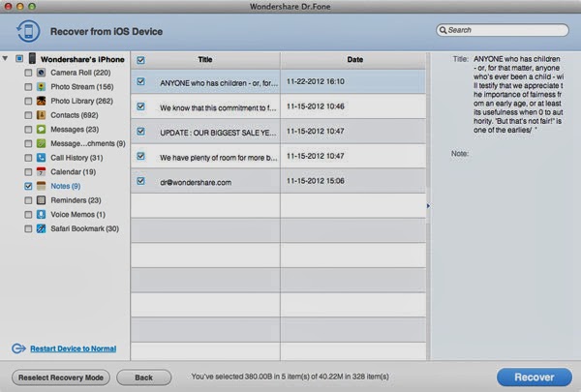Uncheck the Notes (9) checkbox
Screen dimensions: 581x392
pyautogui.click(x=28, y=186)
